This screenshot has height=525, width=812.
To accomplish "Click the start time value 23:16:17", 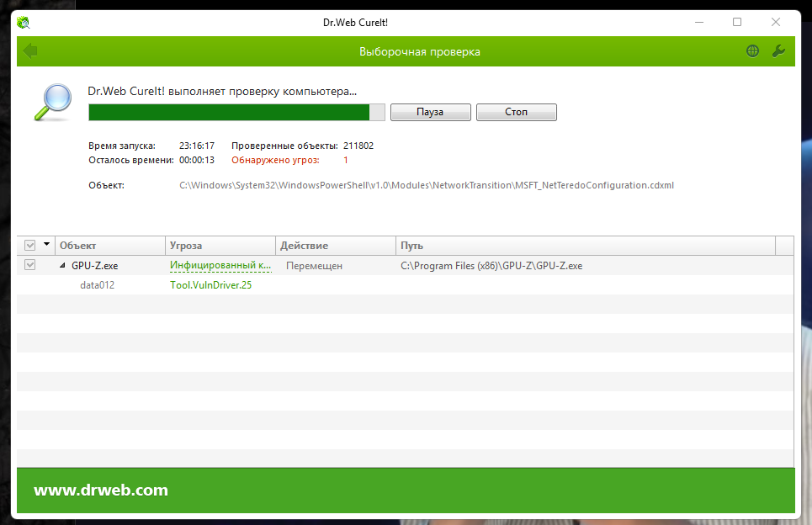I will click(x=197, y=146).
